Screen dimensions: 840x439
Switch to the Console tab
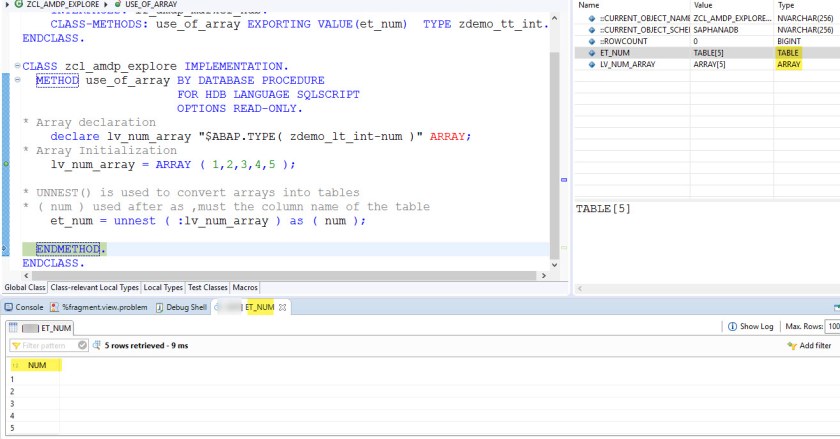(x=24, y=307)
